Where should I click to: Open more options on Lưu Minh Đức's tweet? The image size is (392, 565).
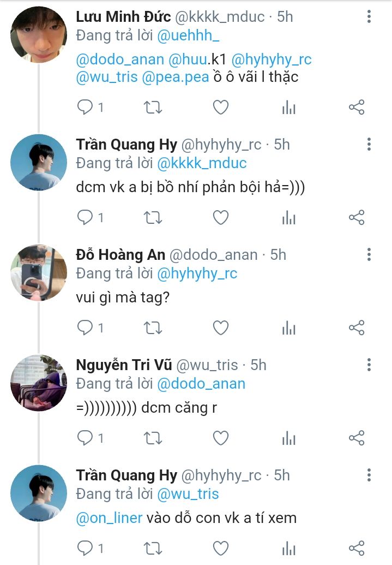(x=369, y=17)
